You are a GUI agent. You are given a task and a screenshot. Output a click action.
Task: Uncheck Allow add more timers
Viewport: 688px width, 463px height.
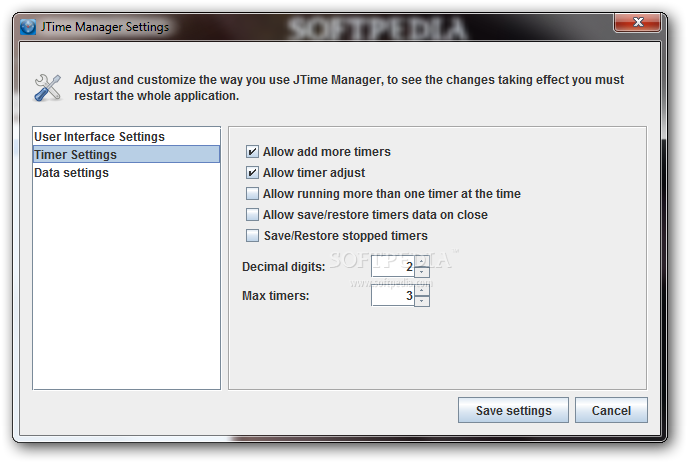tap(252, 152)
